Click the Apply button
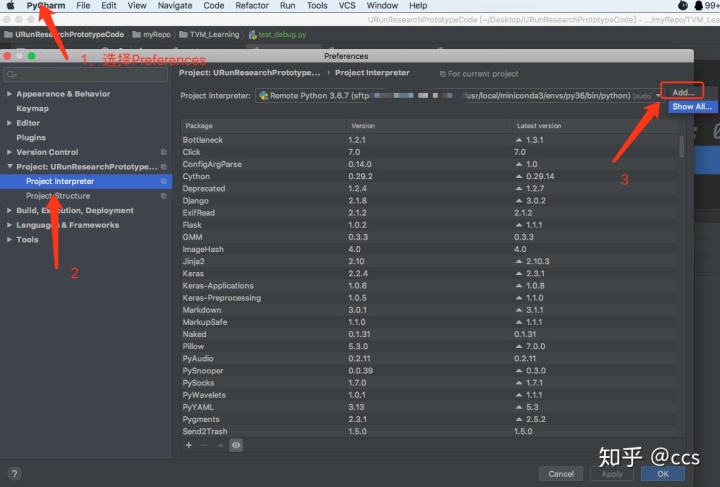 click(x=612, y=474)
